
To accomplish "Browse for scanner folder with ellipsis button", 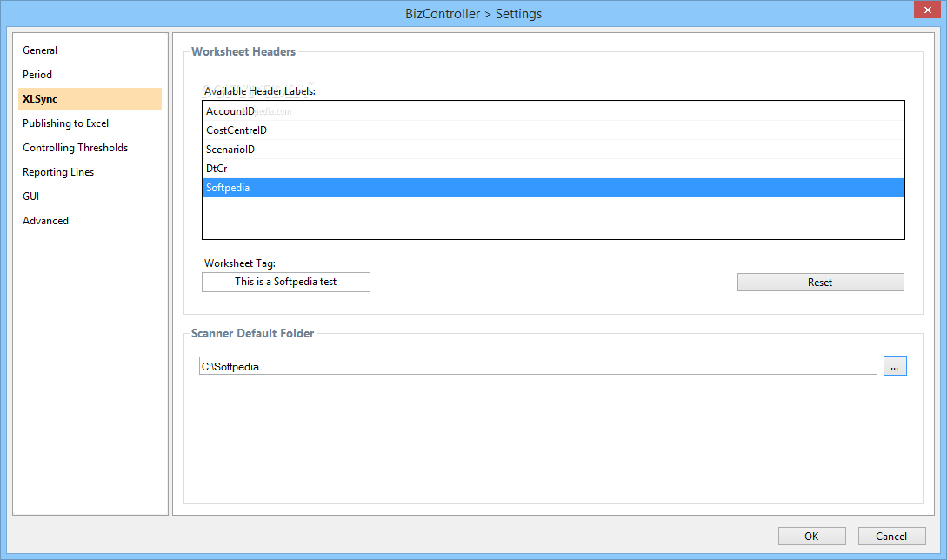I will [895, 366].
